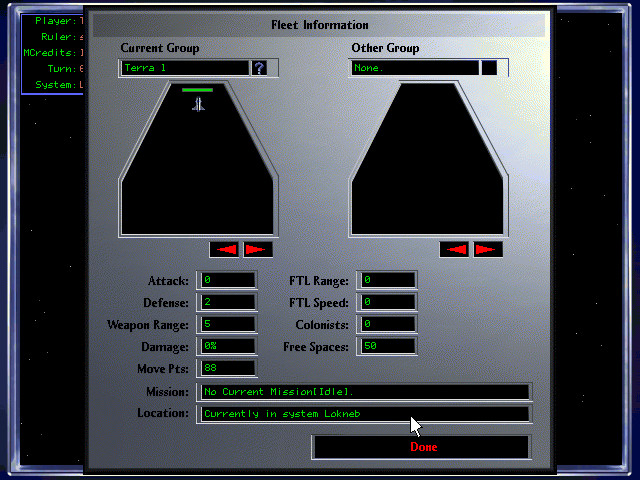Click the 'Defense:' label
This screenshot has height=480, width=640.
[166, 303]
